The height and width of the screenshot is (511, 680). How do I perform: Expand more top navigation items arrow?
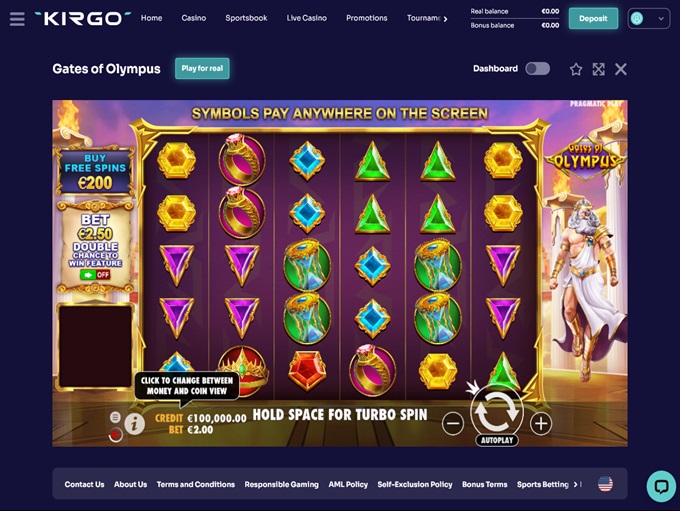pyautogui.click(x=445, y=19)
